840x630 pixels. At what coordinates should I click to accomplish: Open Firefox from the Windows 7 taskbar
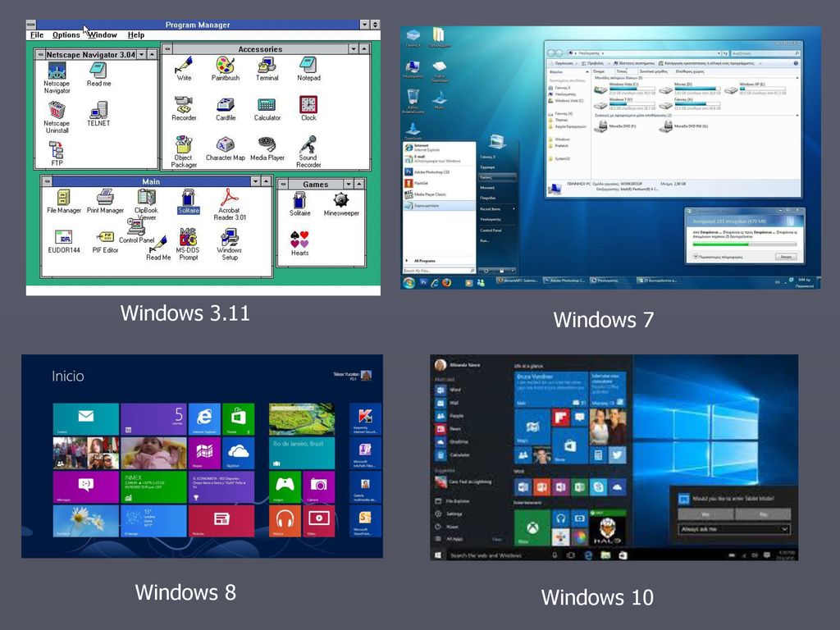[446, 282]
